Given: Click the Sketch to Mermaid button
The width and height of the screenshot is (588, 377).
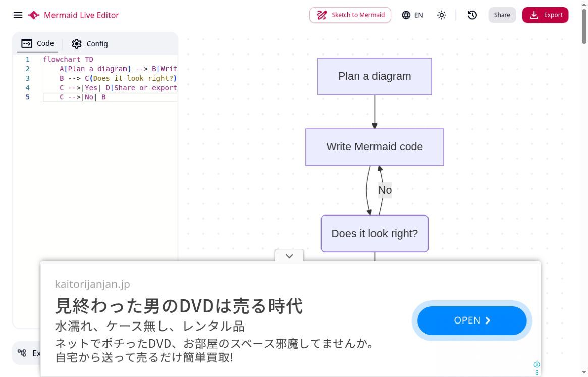Looking at the screenshot, I should click(350, 15).
